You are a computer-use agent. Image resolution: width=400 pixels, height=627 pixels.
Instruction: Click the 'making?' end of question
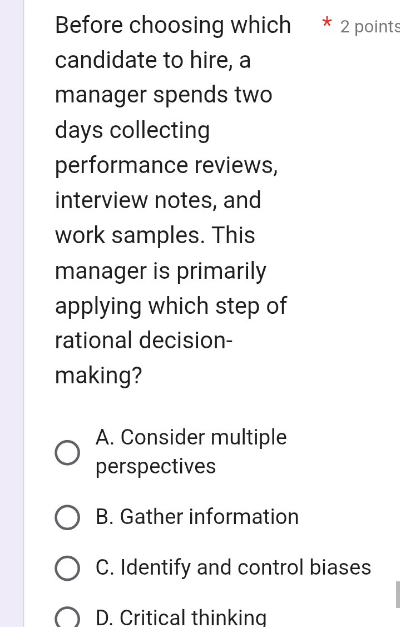[98, 376]
